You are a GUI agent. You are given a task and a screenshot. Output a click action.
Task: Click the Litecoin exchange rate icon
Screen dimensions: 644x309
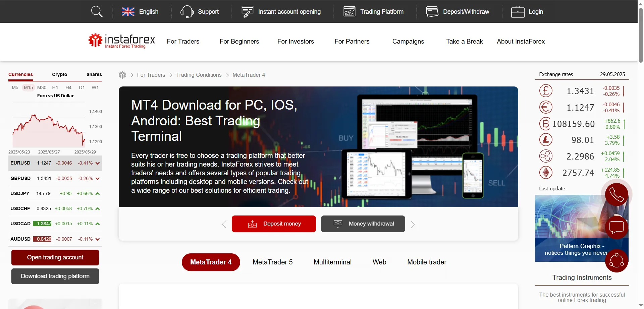pos(546,140)
